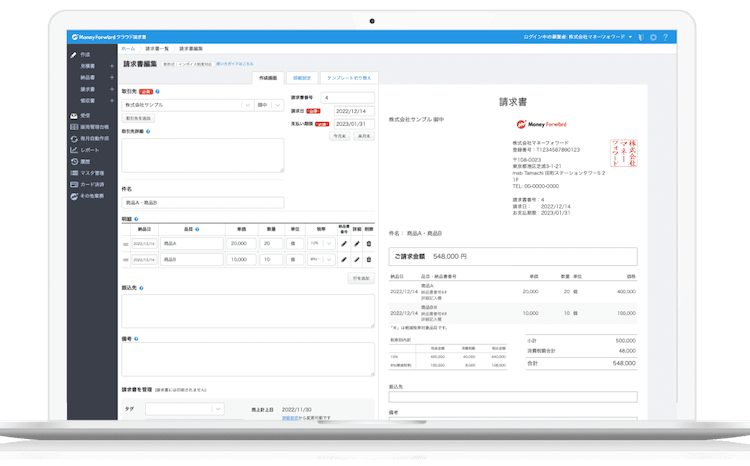Open the settings gear icon in header
The image size is (750, 466).
pos(652,37)
